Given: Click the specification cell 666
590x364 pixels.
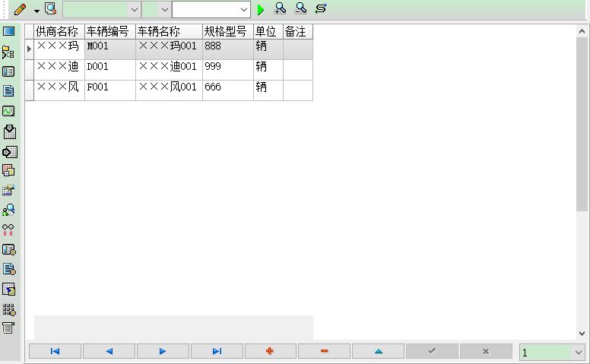Looking at the screenshot, I should point(228,90).
